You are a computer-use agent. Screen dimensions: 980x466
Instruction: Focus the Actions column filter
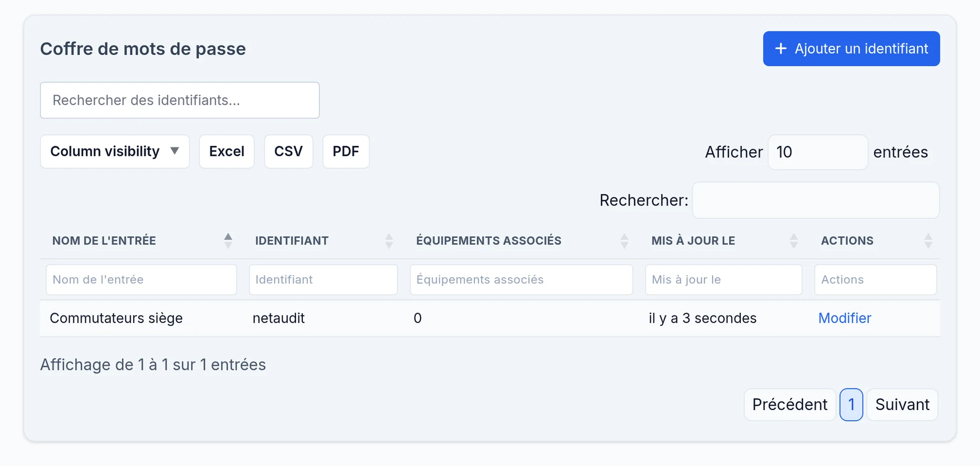[876, 280]
